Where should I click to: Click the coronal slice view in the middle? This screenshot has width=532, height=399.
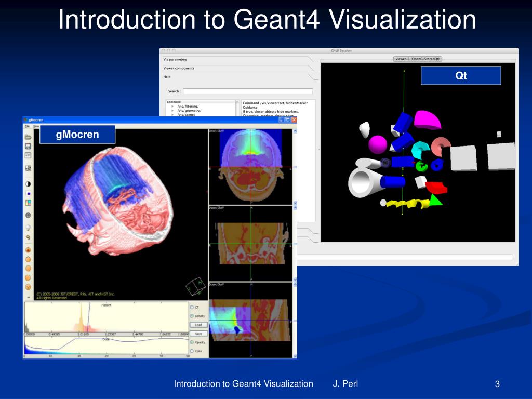(250, 243)
